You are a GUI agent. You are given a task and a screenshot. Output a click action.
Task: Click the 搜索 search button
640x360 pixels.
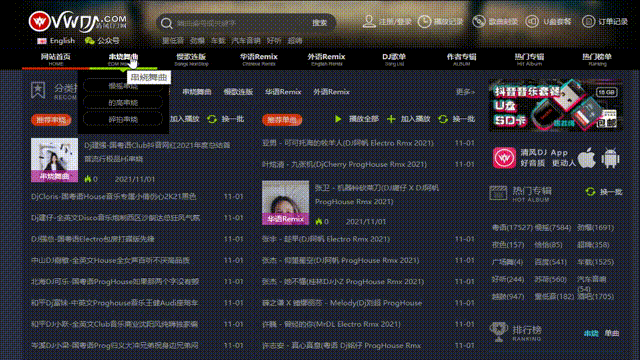(320, 23)
